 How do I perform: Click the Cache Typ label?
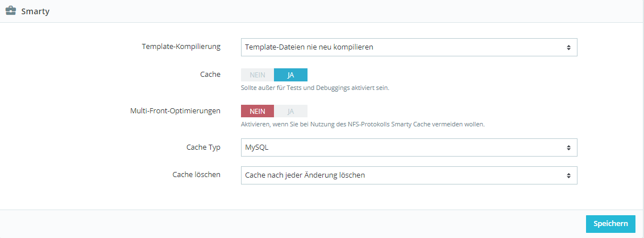(203, 147)
